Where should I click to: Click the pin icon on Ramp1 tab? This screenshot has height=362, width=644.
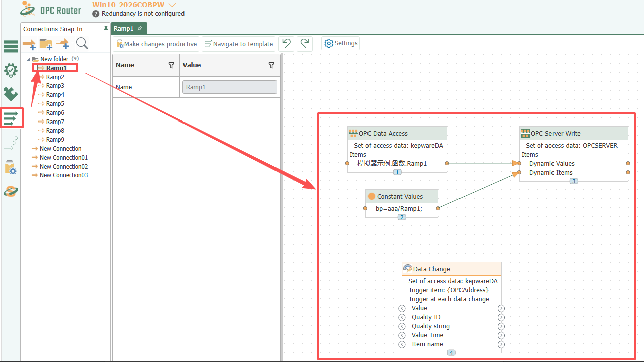140,28
